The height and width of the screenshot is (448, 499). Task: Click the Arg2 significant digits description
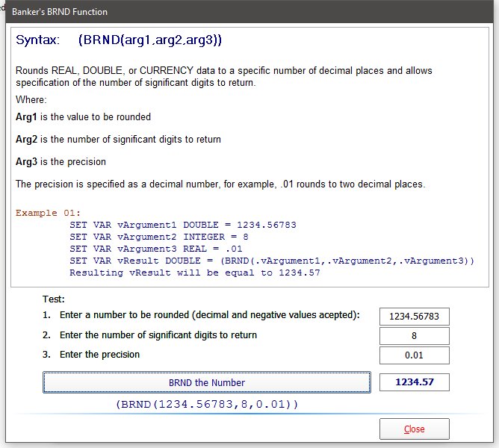point(118,140)
